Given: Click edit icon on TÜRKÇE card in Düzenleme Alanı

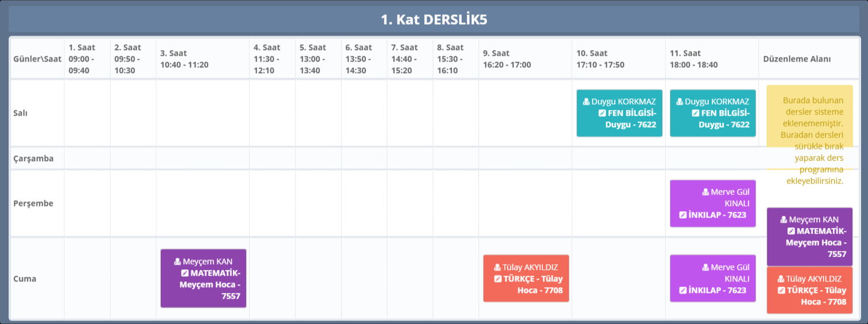Looking at the screenshot, I should [781, 291].
